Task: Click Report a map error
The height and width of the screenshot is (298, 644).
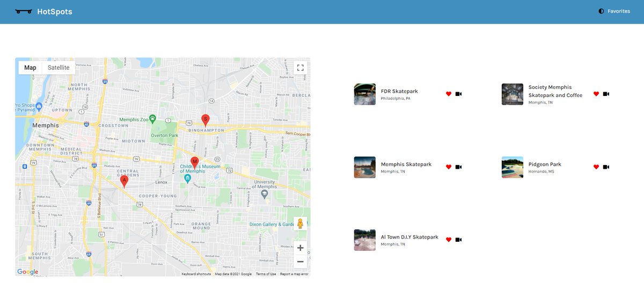Action: 294,274
